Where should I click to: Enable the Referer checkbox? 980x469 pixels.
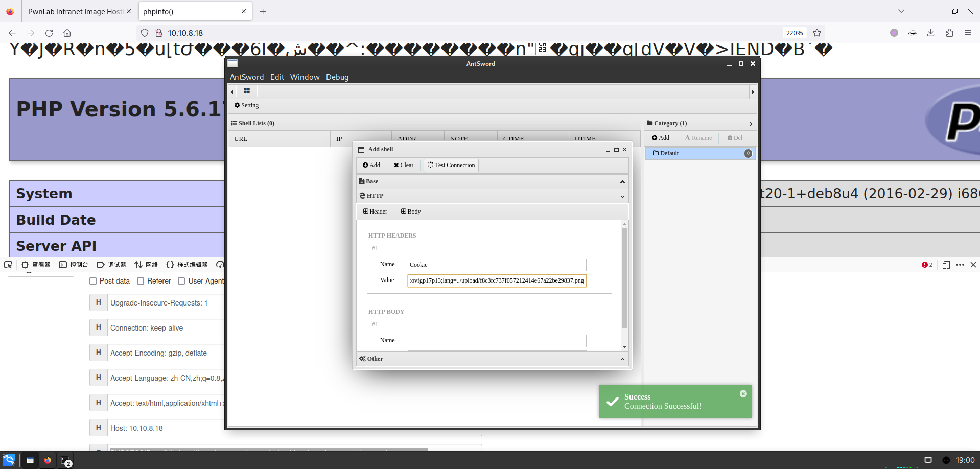[x=141, y=281]
